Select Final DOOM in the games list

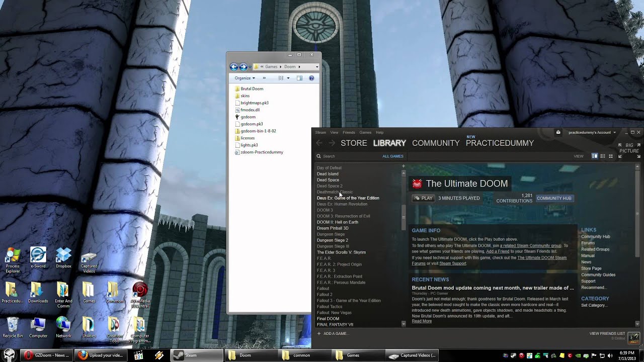(x=328, y=319)
